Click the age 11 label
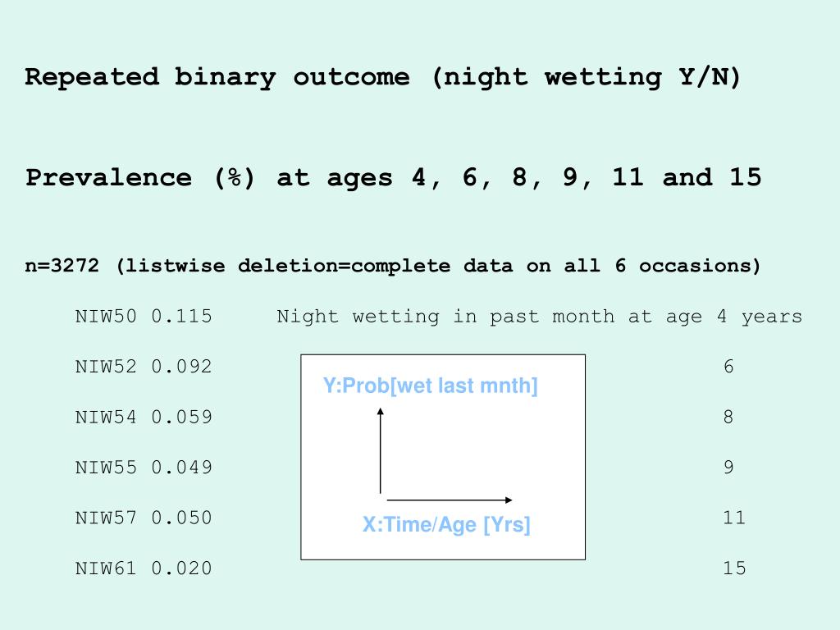Screen dimensions: 840x630 pos(734,518)
